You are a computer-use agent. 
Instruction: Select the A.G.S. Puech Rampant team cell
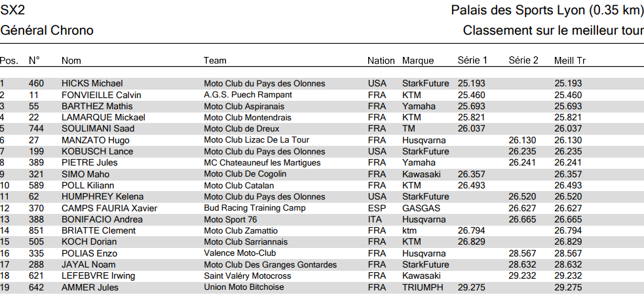click(248, 95)
